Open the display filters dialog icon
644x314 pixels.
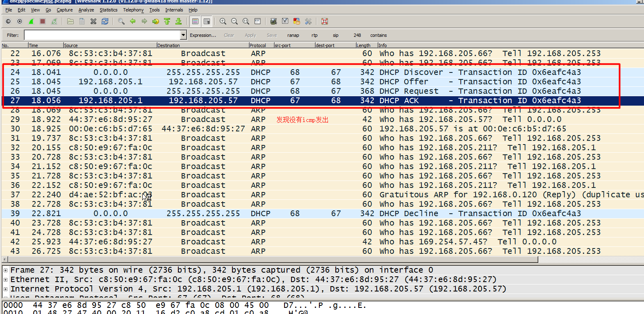(285, 21)
